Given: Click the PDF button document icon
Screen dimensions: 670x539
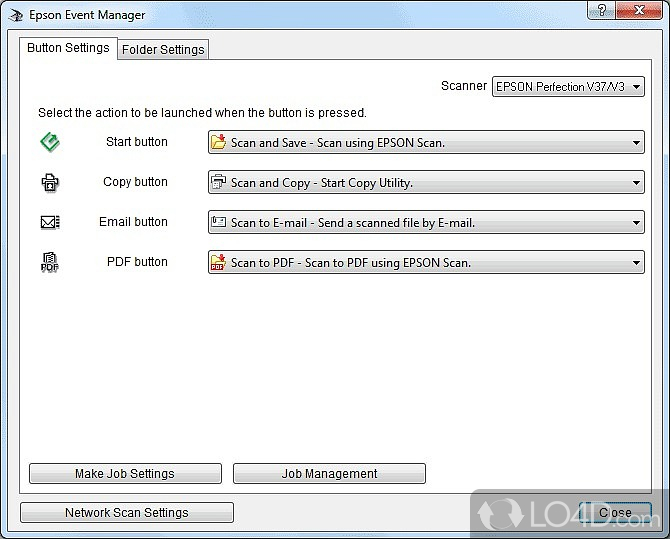Looking at the screenshot, I should point(50,262).
